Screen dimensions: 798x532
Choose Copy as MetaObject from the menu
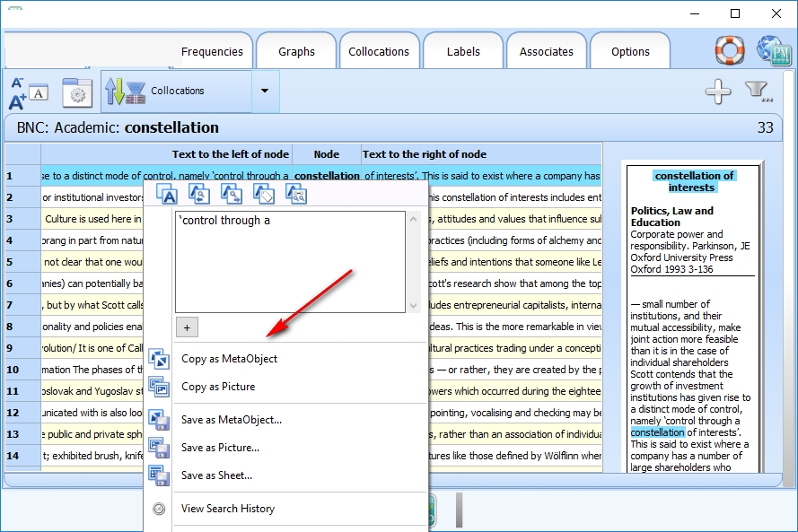(x=229, y=359)
